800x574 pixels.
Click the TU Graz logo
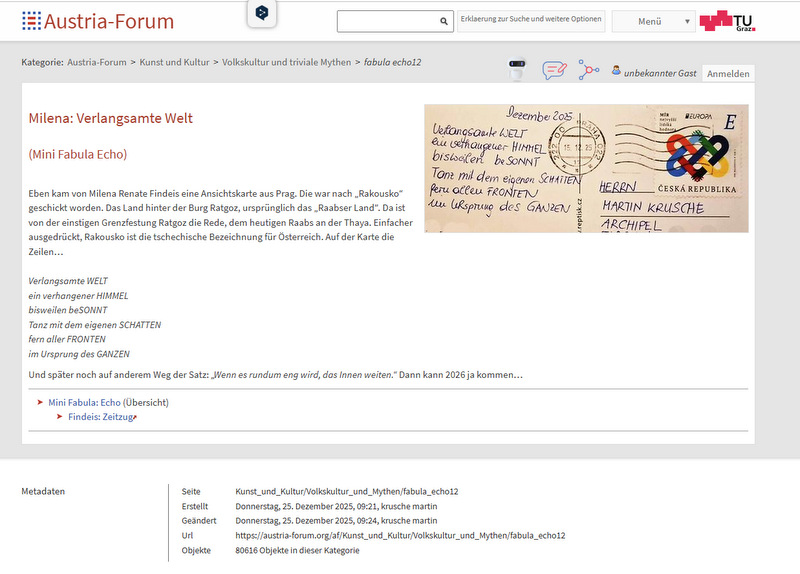[x=727, y=21]
